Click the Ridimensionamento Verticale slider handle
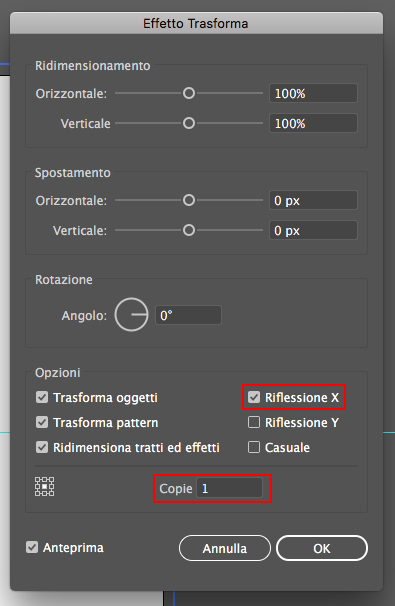The image size is (395, 606). click(189, 123)
